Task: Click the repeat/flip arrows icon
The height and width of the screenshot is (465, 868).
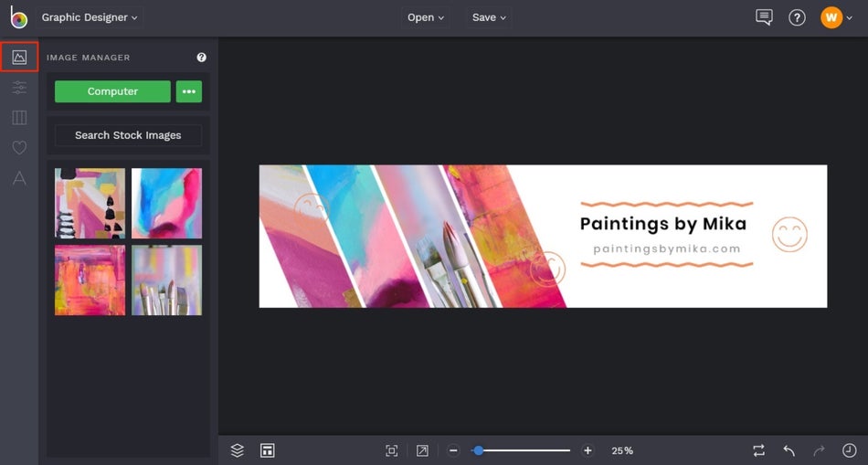Action: 758,450
